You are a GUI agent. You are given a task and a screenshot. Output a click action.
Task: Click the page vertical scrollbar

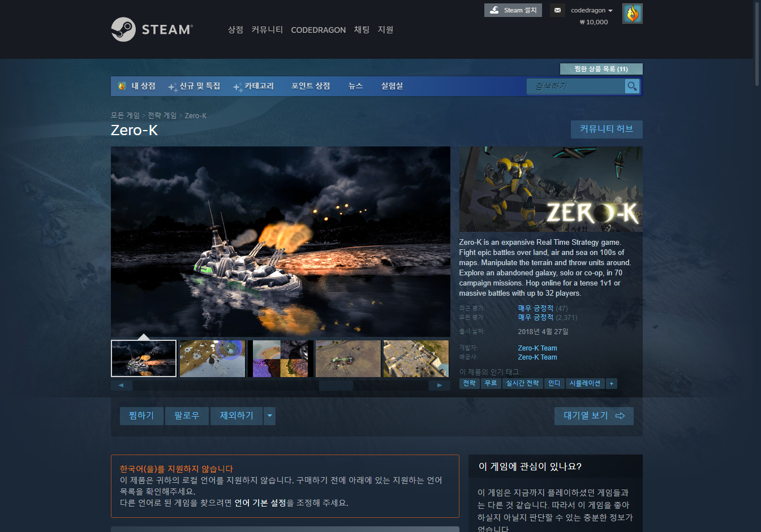(757, 44)
